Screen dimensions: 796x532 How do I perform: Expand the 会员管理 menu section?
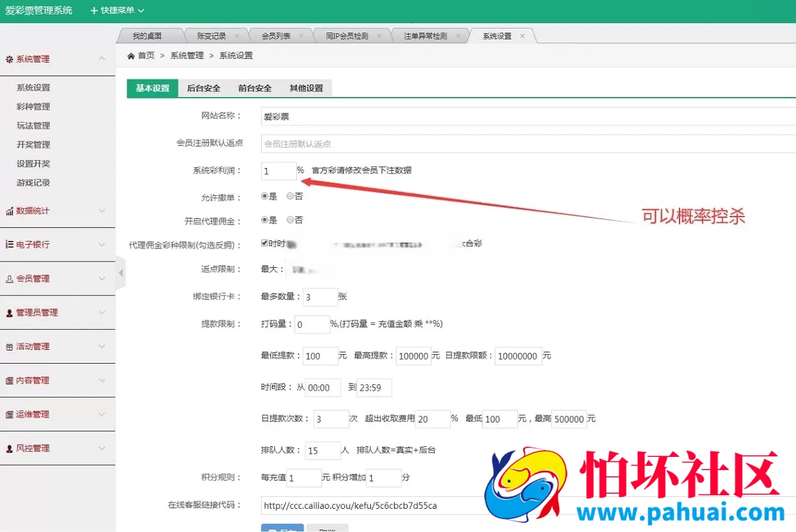click(56, 279)
